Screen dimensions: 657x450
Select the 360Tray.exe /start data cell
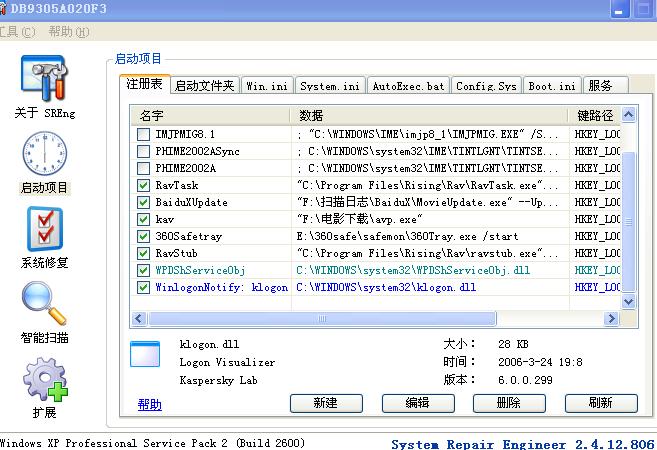coord(429,236)
